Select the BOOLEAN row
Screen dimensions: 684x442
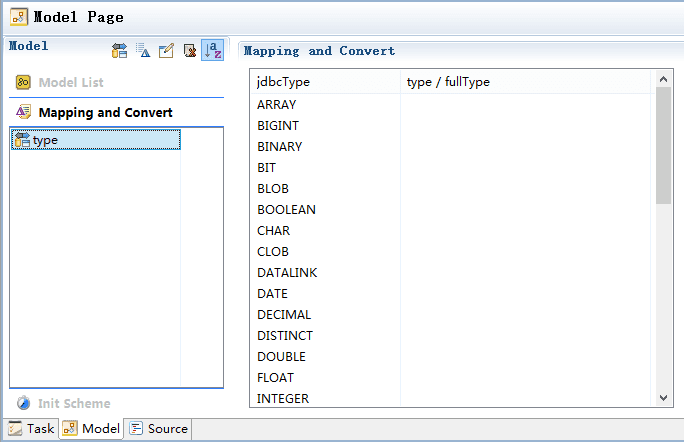point(451,209)
